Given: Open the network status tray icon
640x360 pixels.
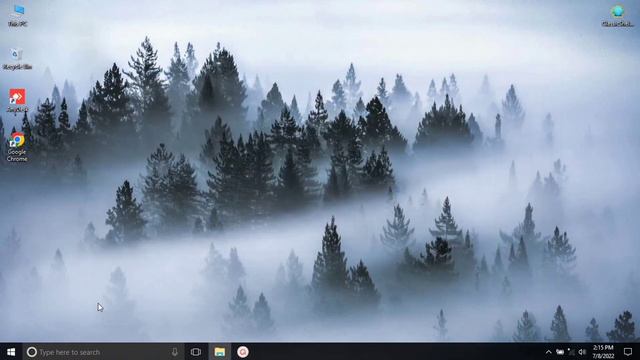Looking at the screenshot, I should point(571,352).
